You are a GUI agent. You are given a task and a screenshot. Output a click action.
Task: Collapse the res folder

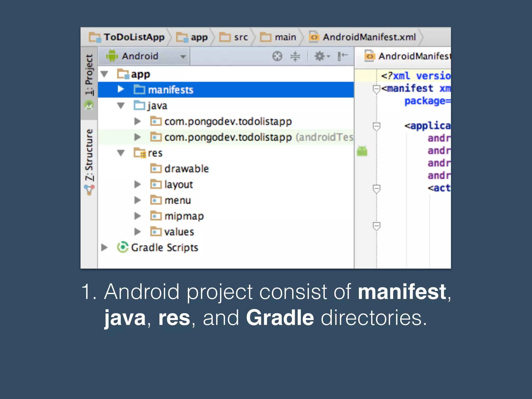point(121,153)
